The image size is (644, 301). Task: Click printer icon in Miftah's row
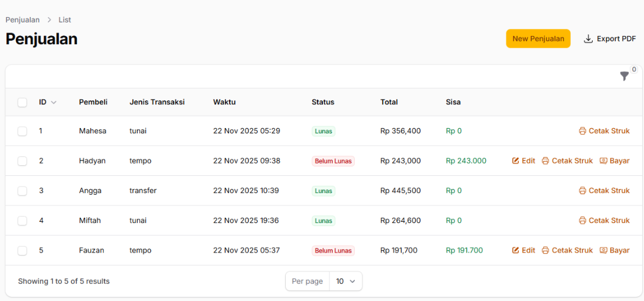coord(583,221)
